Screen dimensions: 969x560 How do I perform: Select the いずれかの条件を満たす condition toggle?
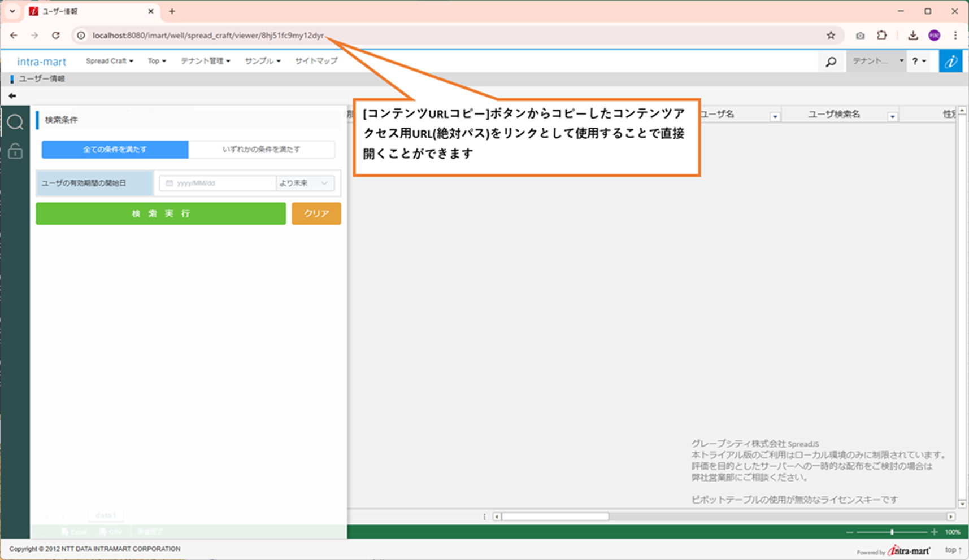pyautogui.click(x=261, y=150)
